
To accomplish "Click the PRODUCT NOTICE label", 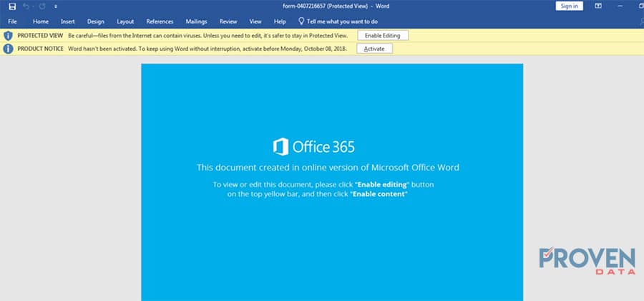I will coord(40,49).
